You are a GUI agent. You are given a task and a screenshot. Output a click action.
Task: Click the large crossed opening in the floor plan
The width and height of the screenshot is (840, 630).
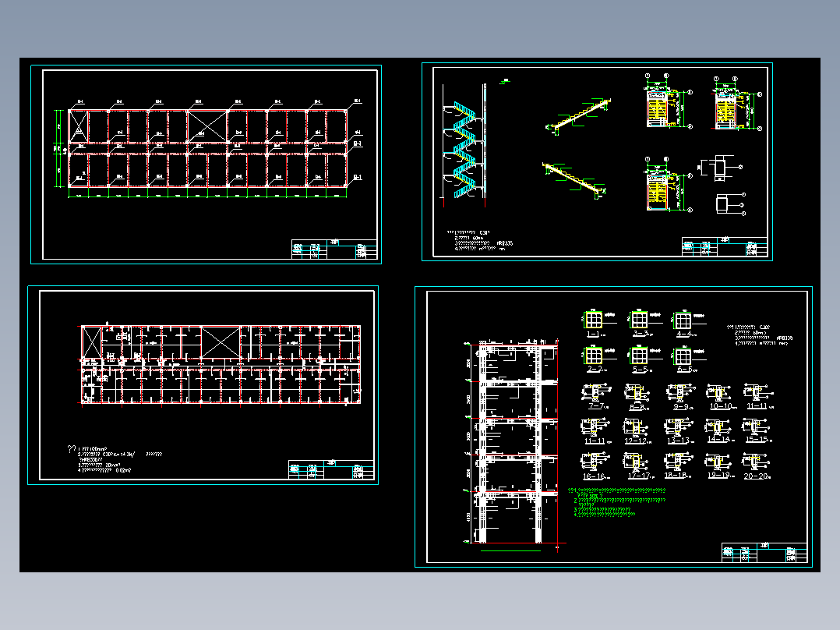pyautogui.click(x=221, y=342)
